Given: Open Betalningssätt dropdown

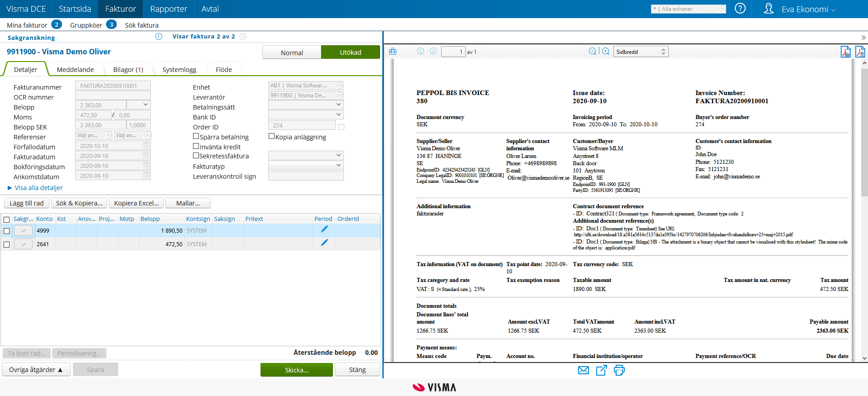Looking at the screenshot, I should (306, 105).
